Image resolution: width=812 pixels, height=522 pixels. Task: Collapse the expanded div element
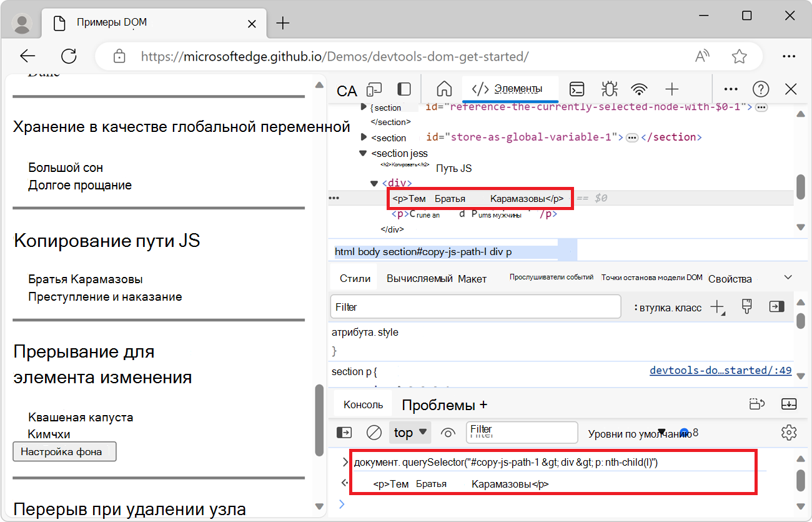point(373,183)
